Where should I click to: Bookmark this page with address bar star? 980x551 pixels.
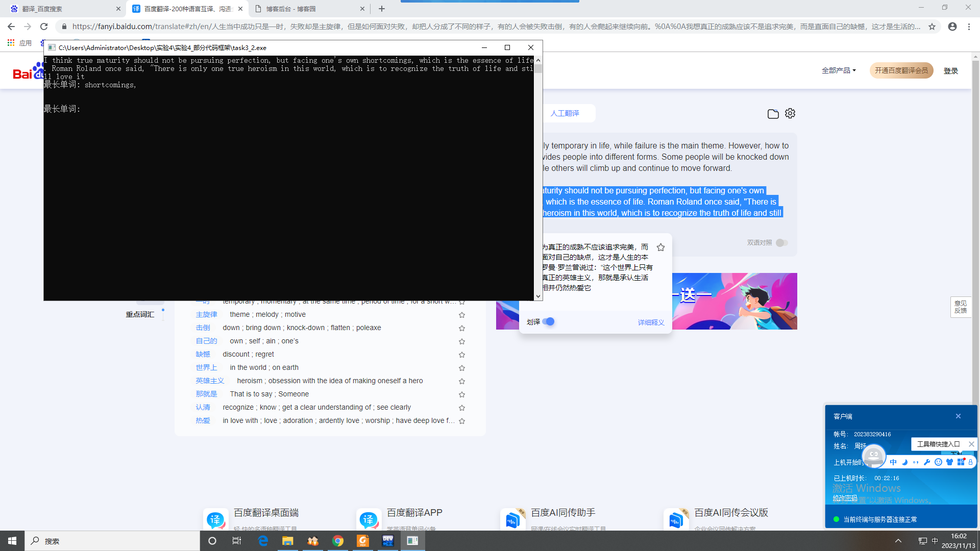[x=932, y=27]
